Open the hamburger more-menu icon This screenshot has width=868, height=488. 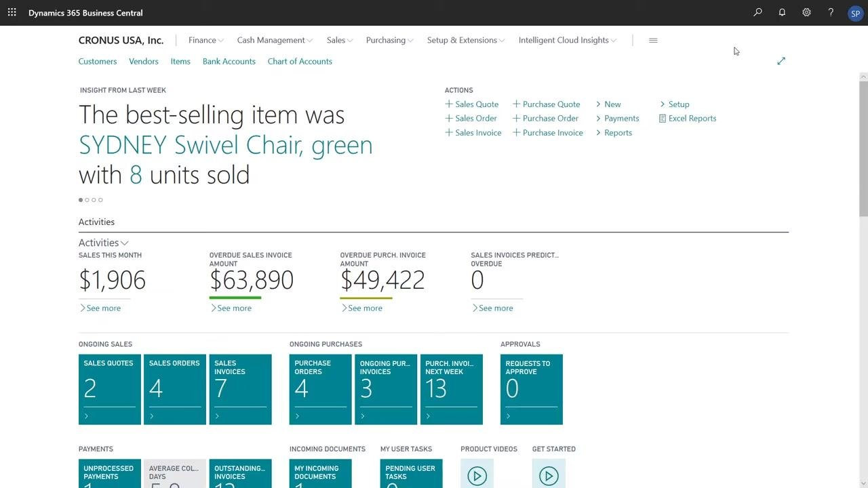pos(653,40)
